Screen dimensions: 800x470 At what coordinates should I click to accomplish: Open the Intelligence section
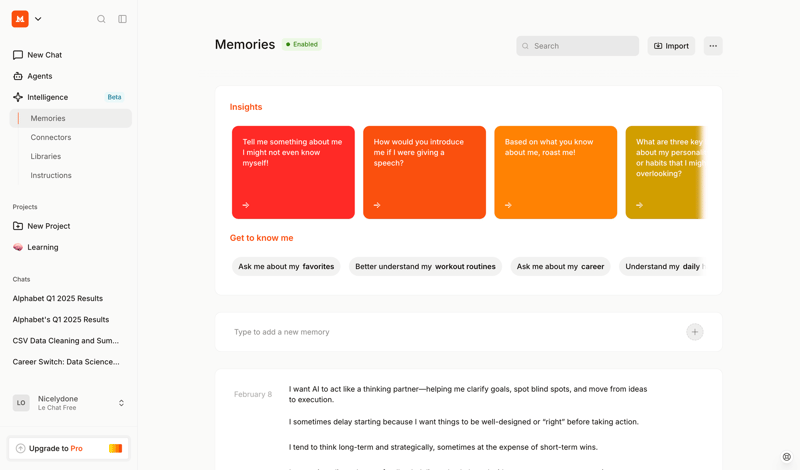pos(48,97)
